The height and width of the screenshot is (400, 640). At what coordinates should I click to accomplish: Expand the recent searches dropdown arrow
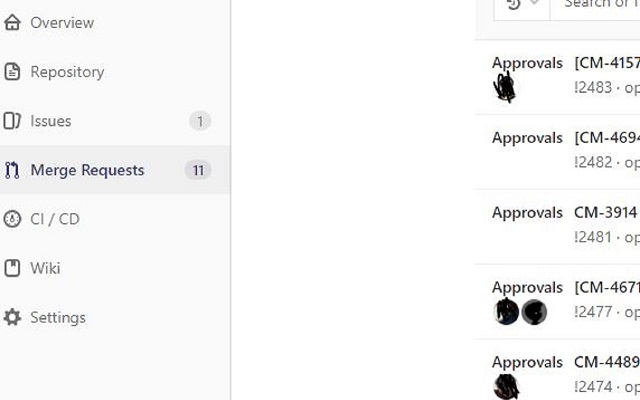[535, 3]
